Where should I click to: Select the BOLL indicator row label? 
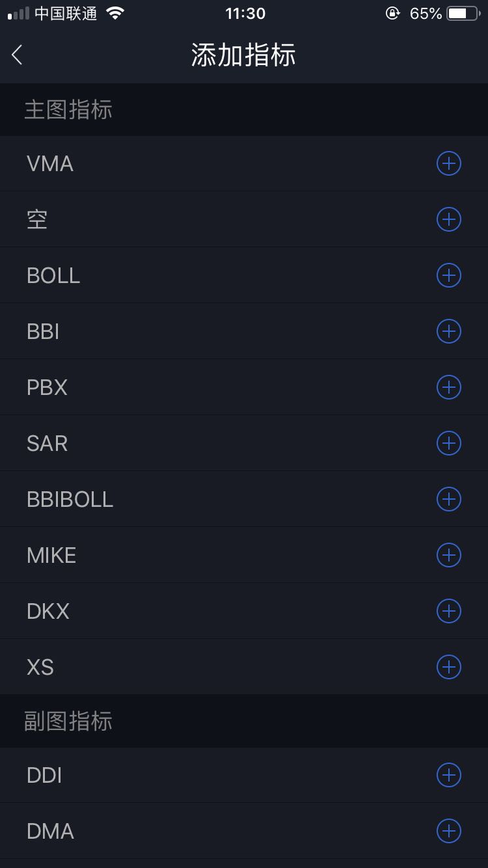coord(53,276)
